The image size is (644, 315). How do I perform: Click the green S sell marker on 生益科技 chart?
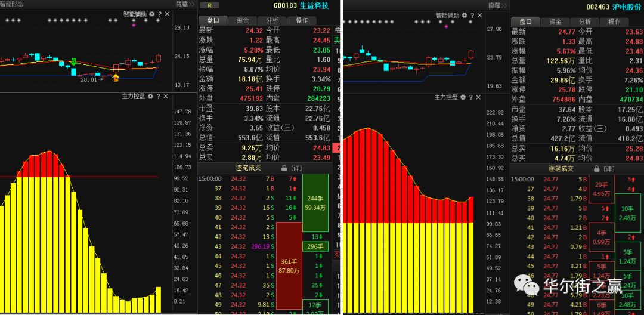point(73,61)
